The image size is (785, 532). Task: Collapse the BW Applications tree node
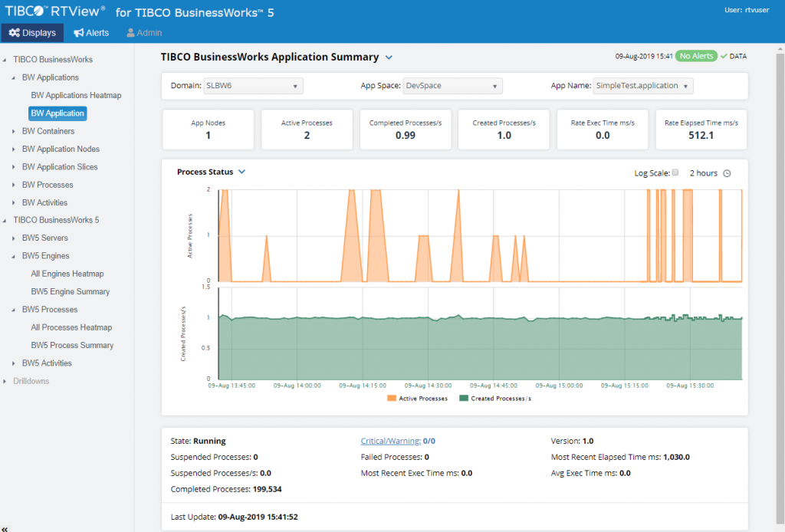[14, 77]
